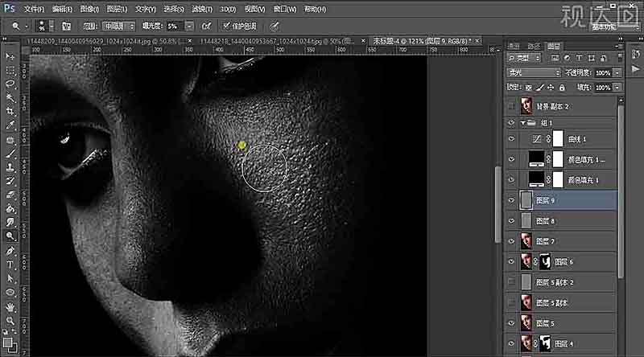Select the Move tool
Image resolution: width=644 pixels, height=357 pixels.
[x=10, y=55]
